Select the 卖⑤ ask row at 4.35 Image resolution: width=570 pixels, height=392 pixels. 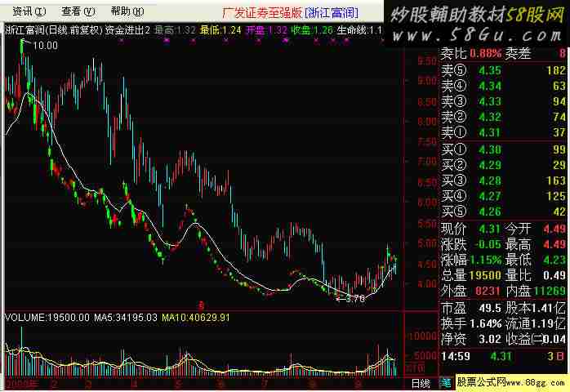point(504,70)
